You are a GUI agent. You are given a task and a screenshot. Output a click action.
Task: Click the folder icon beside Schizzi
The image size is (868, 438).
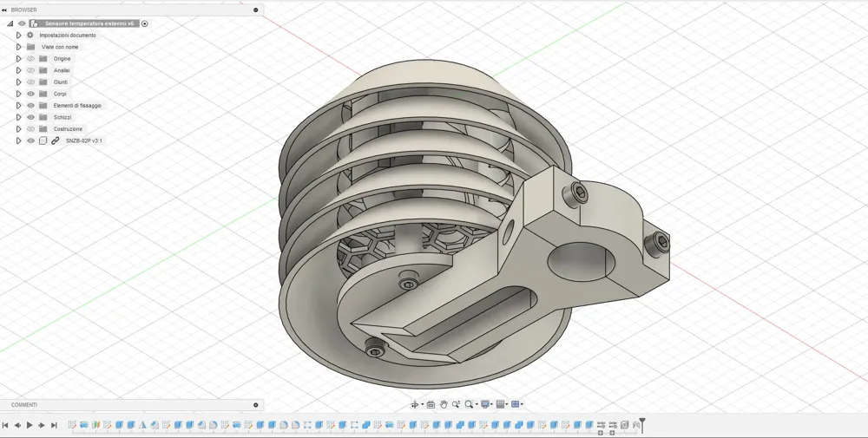coord(43,117)
